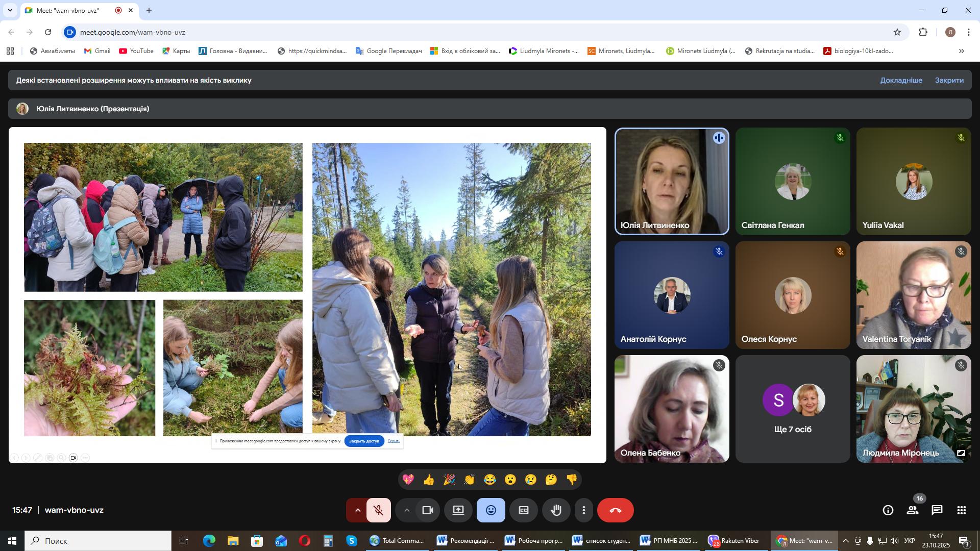The width and height of the screenshot is (980, 551).
Task: Open more options three-dot menu
Action: pos(584,511)
